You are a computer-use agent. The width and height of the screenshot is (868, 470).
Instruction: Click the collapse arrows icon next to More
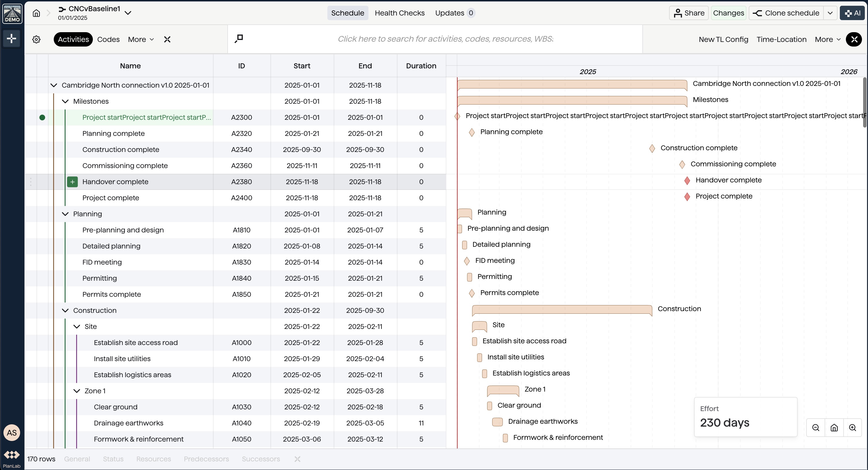167,39
